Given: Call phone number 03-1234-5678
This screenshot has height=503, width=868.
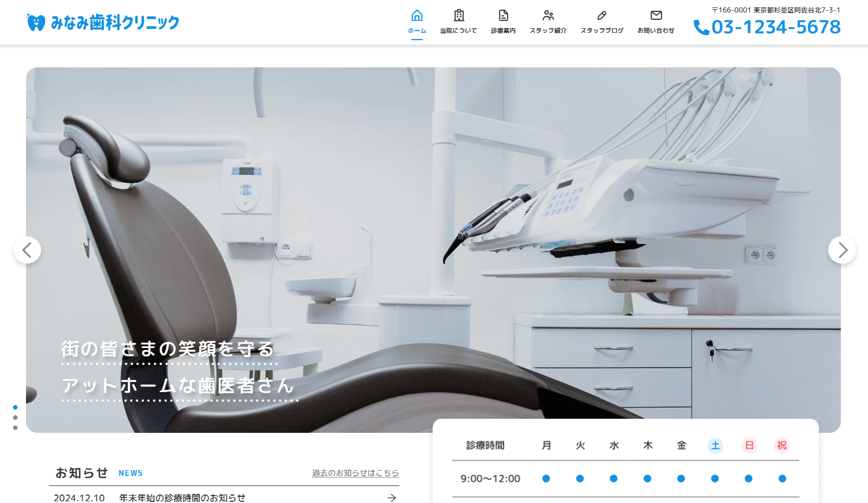Looking at the screenshot, I should click(776, 27).
